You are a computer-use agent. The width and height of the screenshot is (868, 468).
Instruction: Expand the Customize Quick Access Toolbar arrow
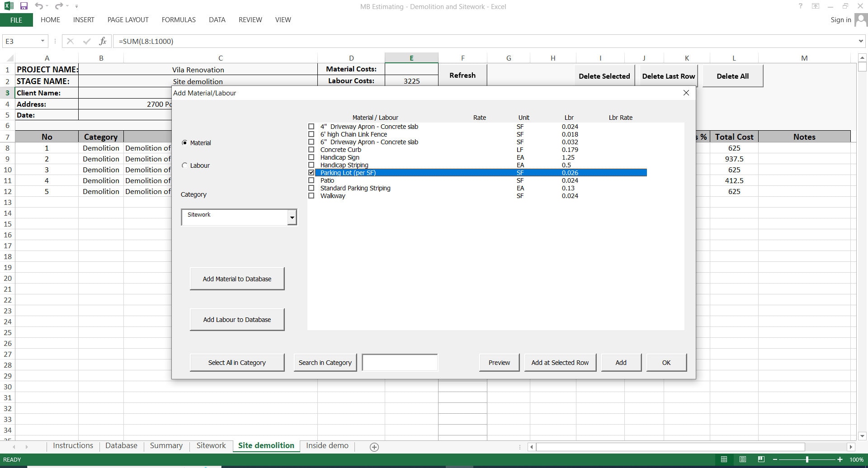click(76, 6)
